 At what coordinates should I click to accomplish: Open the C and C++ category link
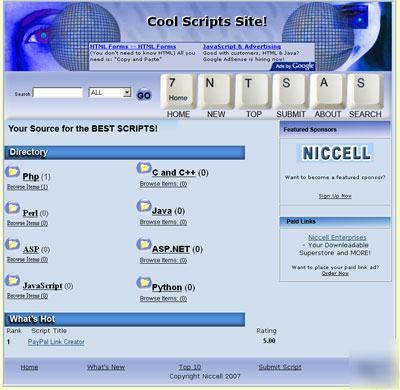[174, 173]
